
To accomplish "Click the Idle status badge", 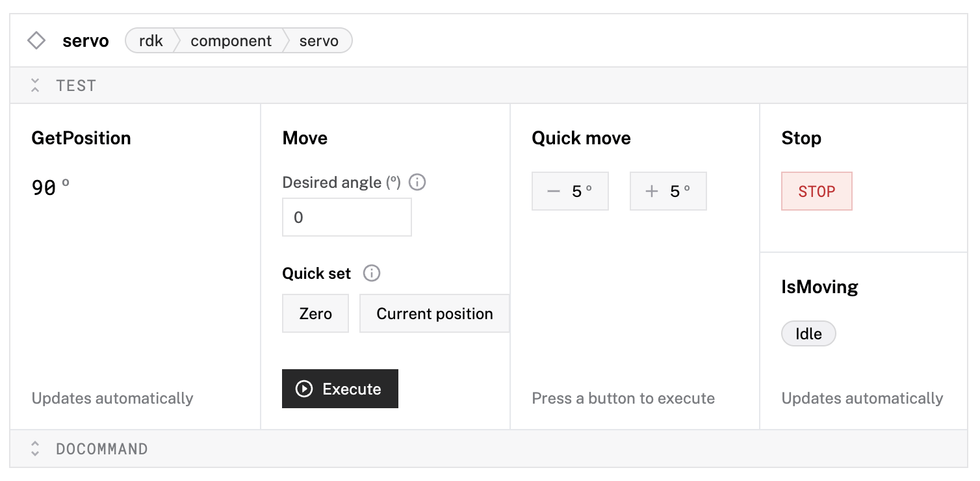I will (x=808, y=334).
